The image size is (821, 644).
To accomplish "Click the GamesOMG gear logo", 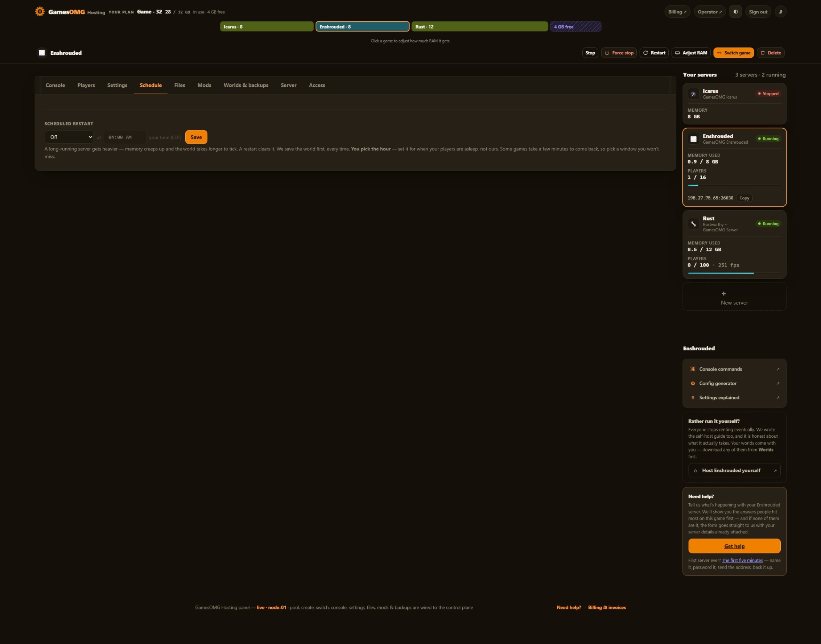I will 40,12.
